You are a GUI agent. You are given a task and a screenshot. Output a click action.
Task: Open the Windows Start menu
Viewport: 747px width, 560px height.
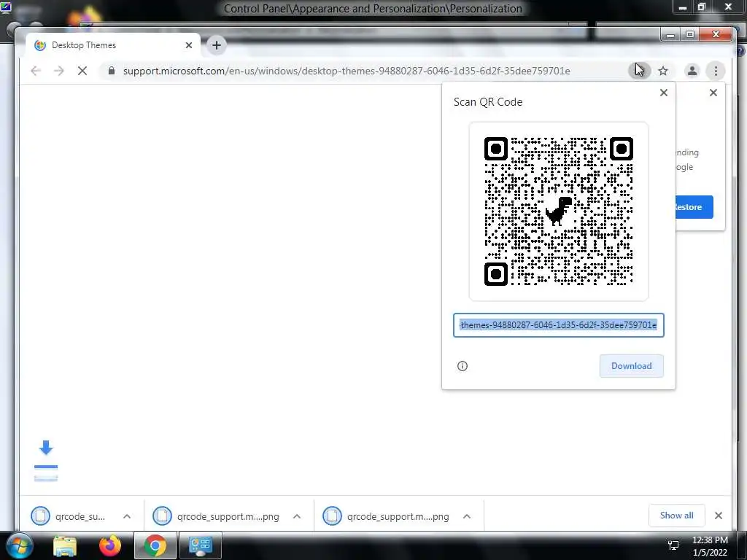[x=18, y=545]
